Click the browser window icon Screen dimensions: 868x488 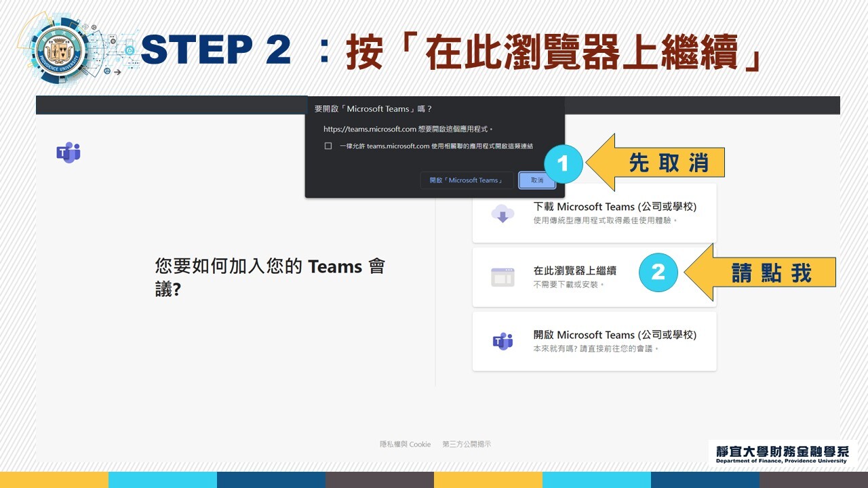(x=502, y=277)
